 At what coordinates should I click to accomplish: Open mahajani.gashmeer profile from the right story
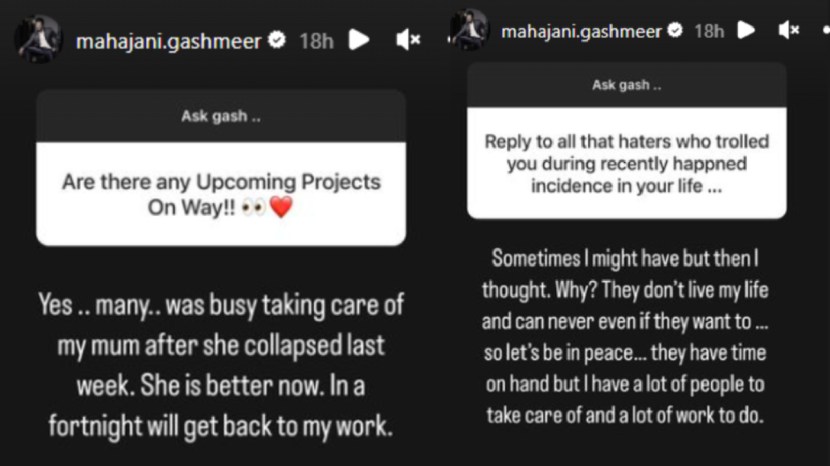tap(581, 32)
